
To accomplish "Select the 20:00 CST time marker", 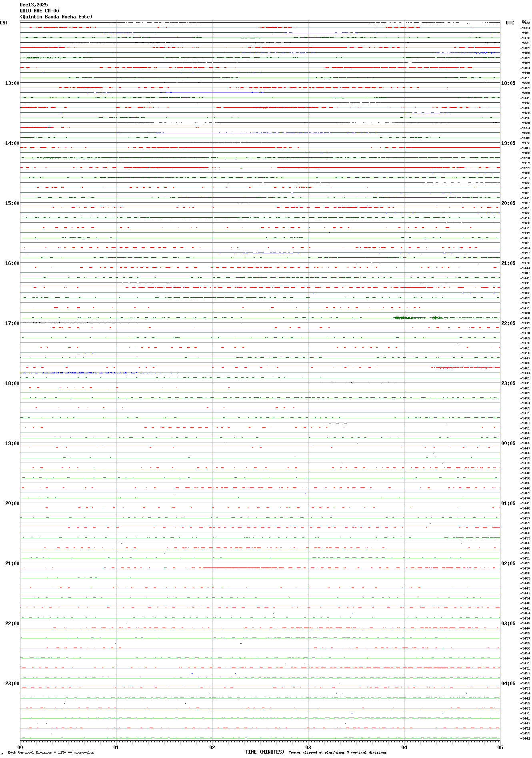I will coord(12,503).
